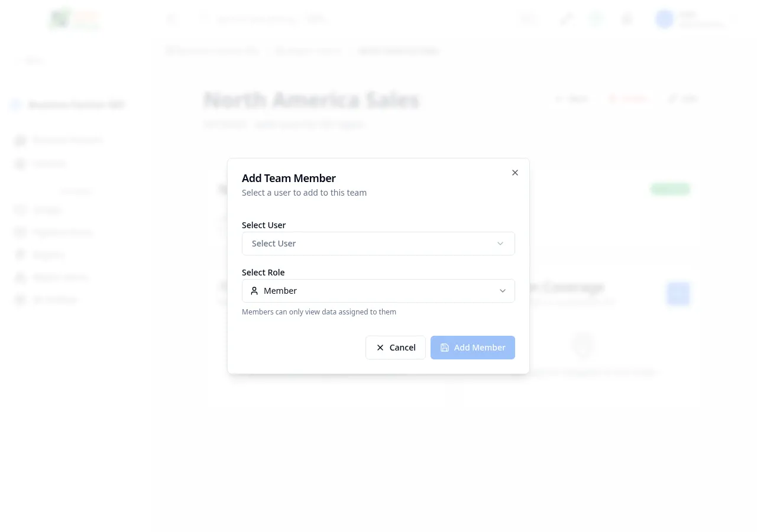Click the first navigation icon in the sidebar

(20, 140)
